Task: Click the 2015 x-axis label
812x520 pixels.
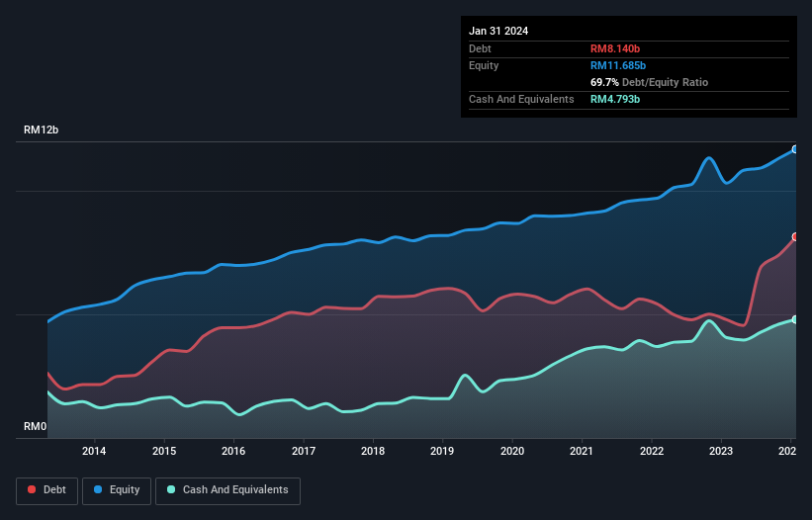Action: pyautogui.click(x=164, y=451)
